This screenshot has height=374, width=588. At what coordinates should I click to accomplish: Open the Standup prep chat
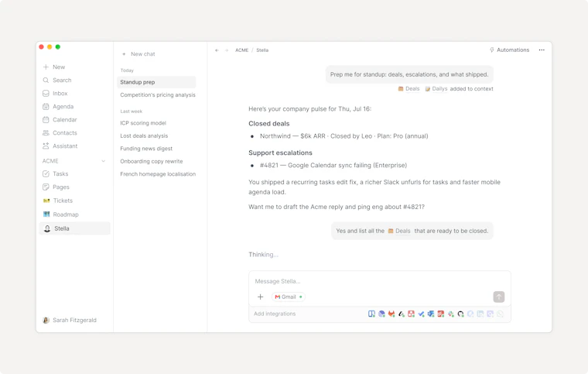click(156, 82)
